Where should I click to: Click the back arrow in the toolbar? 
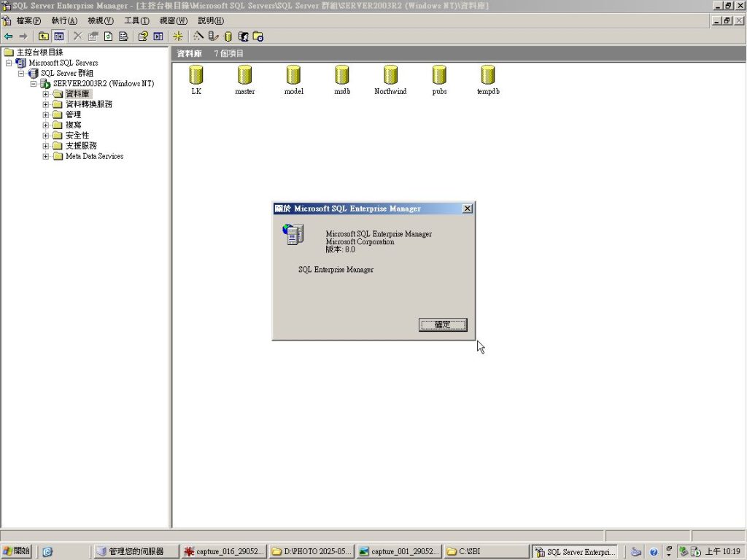[9, 36]
